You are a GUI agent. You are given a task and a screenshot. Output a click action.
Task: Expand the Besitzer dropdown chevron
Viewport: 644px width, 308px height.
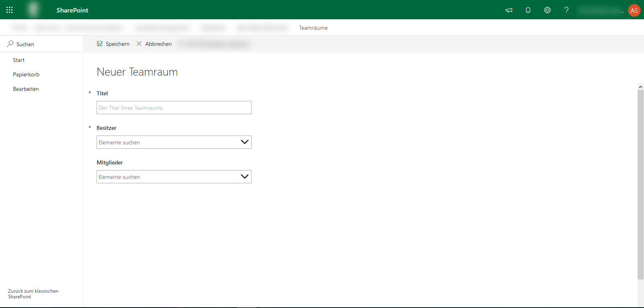pos(244,142)
